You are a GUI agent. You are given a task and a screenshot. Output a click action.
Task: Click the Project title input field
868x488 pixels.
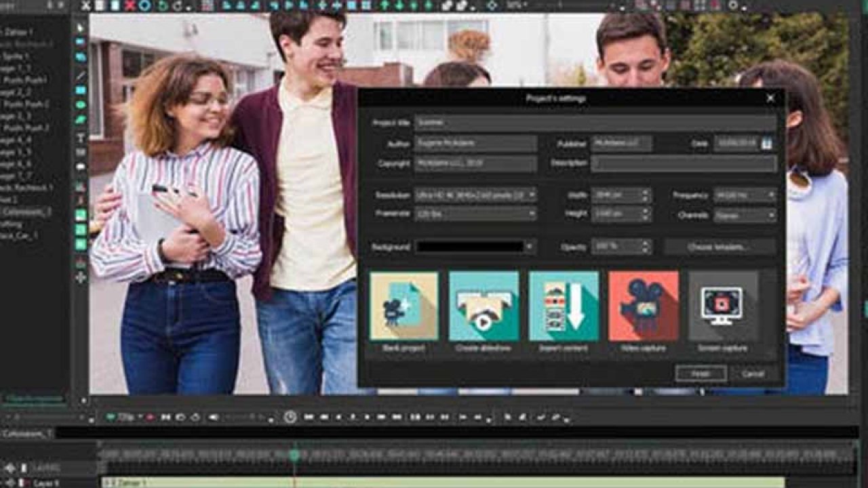point(595,123)
